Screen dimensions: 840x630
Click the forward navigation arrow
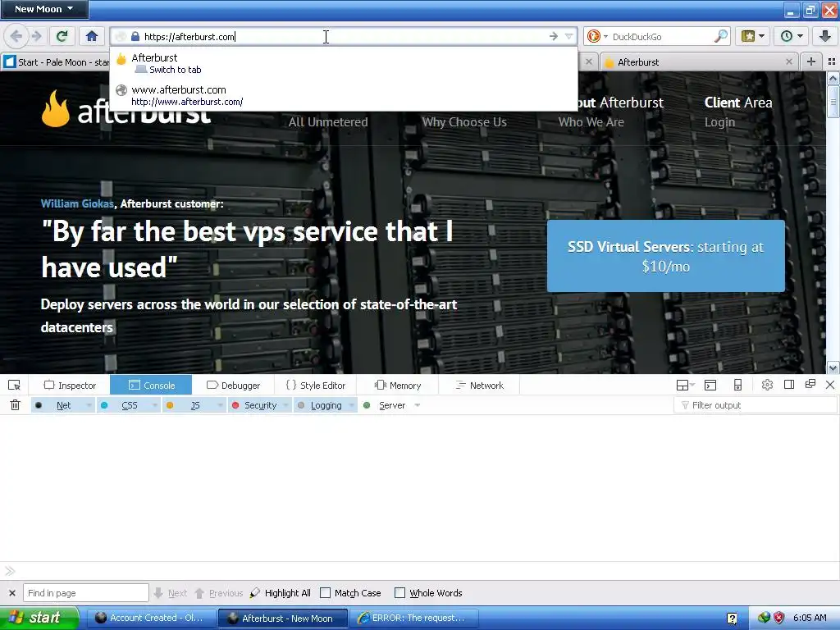click(x=36, y=36)
